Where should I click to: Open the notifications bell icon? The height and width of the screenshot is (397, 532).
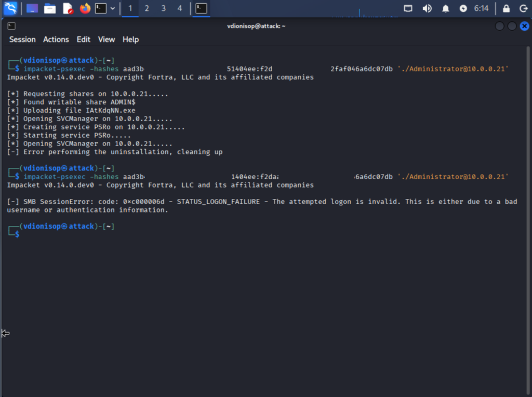(x=445, y=8)
